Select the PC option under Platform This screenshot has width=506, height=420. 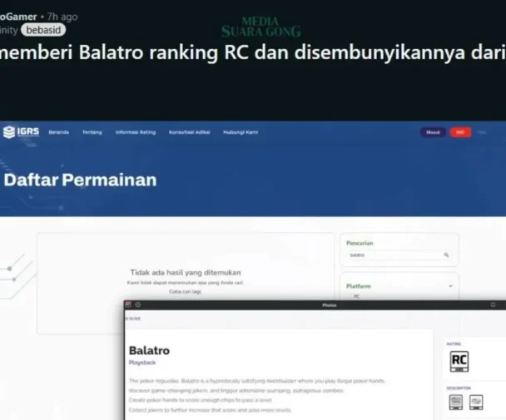357,296
